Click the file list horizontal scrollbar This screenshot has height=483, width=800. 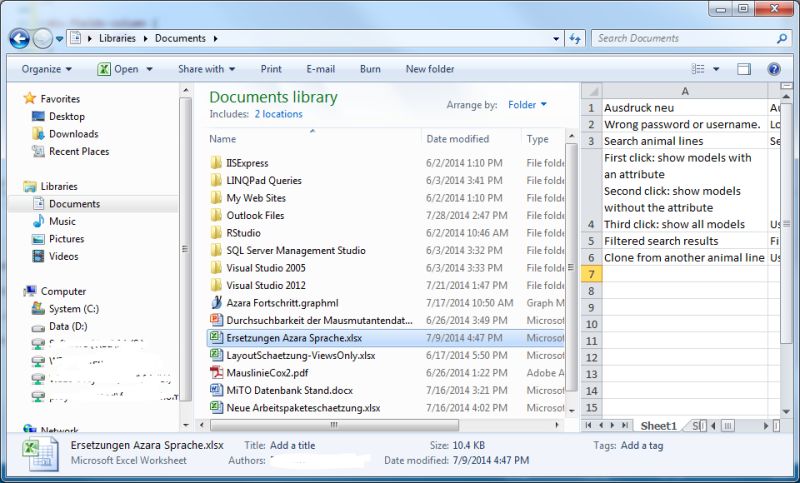point(335,425)
